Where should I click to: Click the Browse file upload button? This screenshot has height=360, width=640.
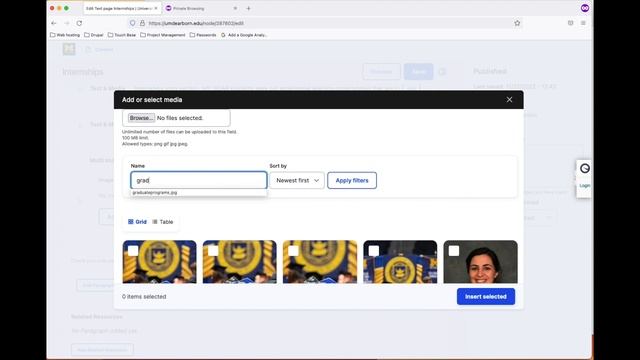pos(141,118)
